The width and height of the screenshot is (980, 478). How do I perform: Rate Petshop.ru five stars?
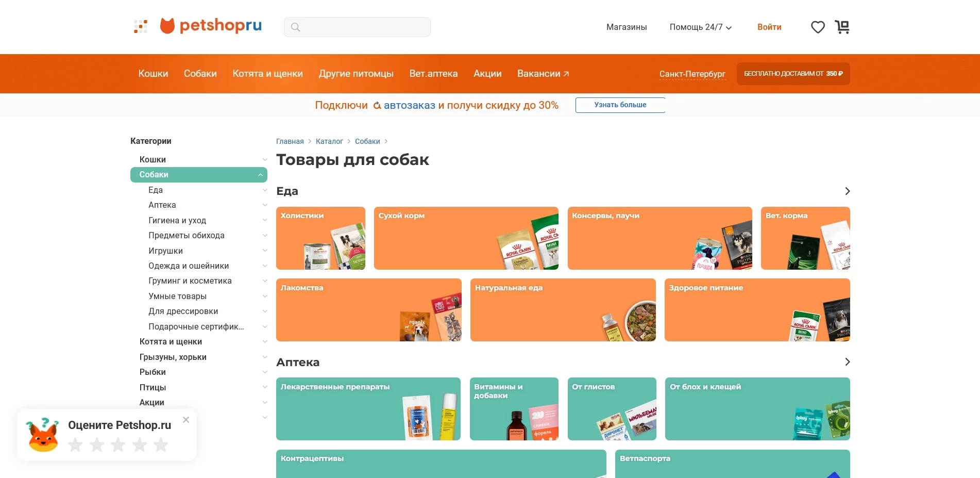[161, 444]
